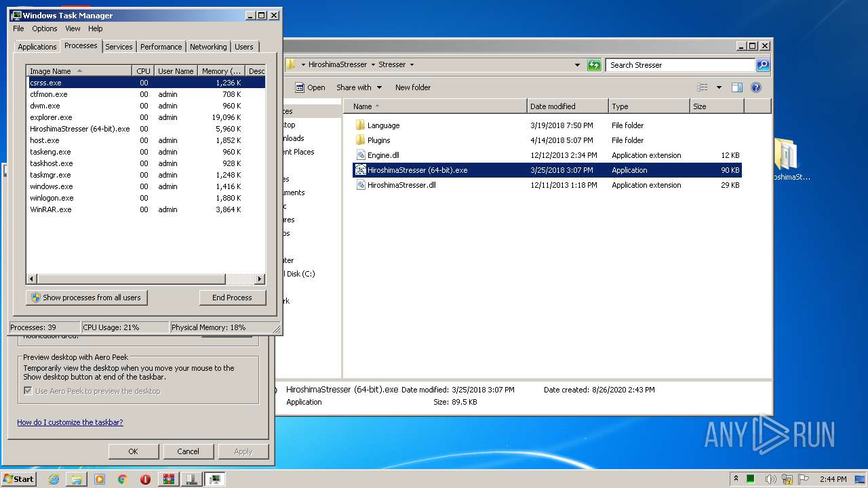The image size is (868, 488).
Task: Show hidden tray icons arrow
Action: tap(736, 479)
